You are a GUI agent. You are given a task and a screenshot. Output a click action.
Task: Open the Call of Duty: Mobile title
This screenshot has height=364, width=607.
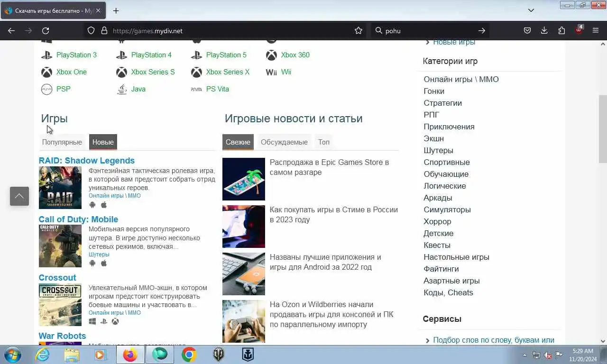[x=78, y=219]
